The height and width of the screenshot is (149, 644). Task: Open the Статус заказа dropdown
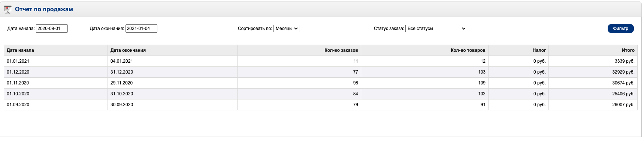(436, 29)
